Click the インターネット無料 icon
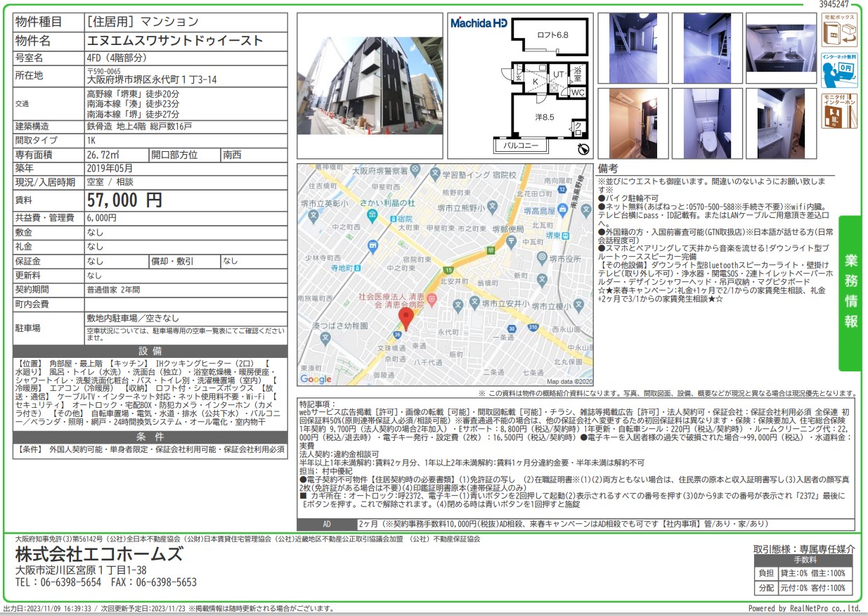This screenshot has height=616, width=868. 839,69
